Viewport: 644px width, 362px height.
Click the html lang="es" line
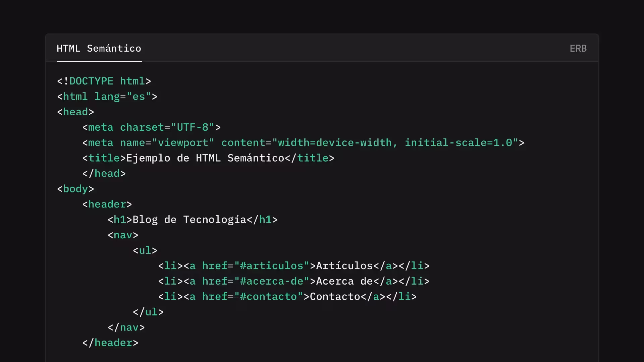point(107,97)
